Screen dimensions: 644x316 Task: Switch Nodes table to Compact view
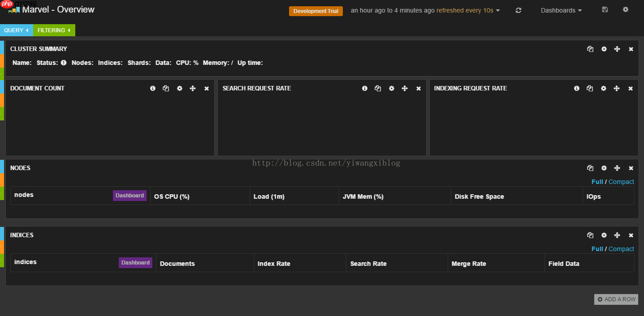point(621,182)
